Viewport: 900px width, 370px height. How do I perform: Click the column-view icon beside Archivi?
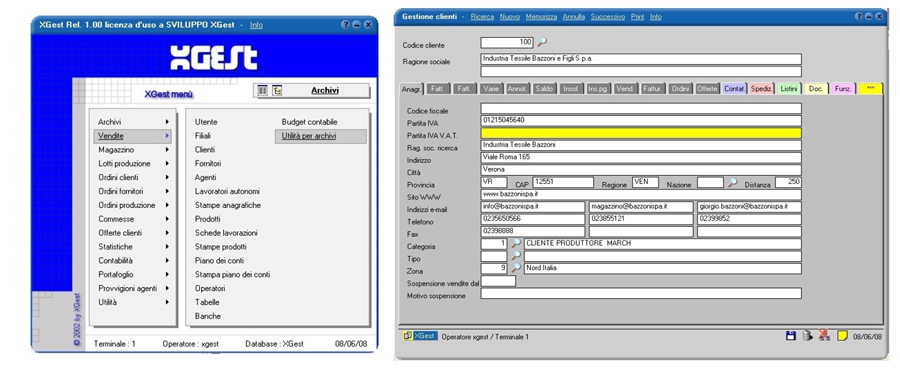tap(262, 91)
